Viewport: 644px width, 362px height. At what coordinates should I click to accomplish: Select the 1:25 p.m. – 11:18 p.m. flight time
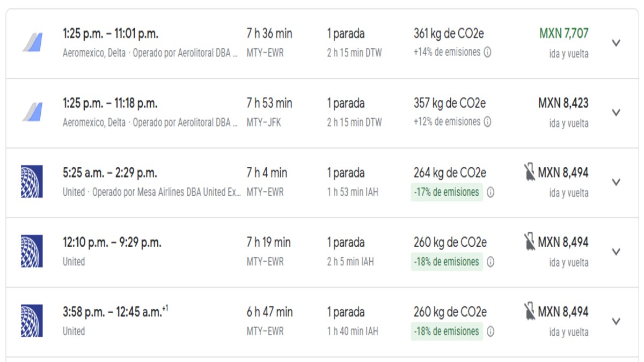tap(110, 103)
